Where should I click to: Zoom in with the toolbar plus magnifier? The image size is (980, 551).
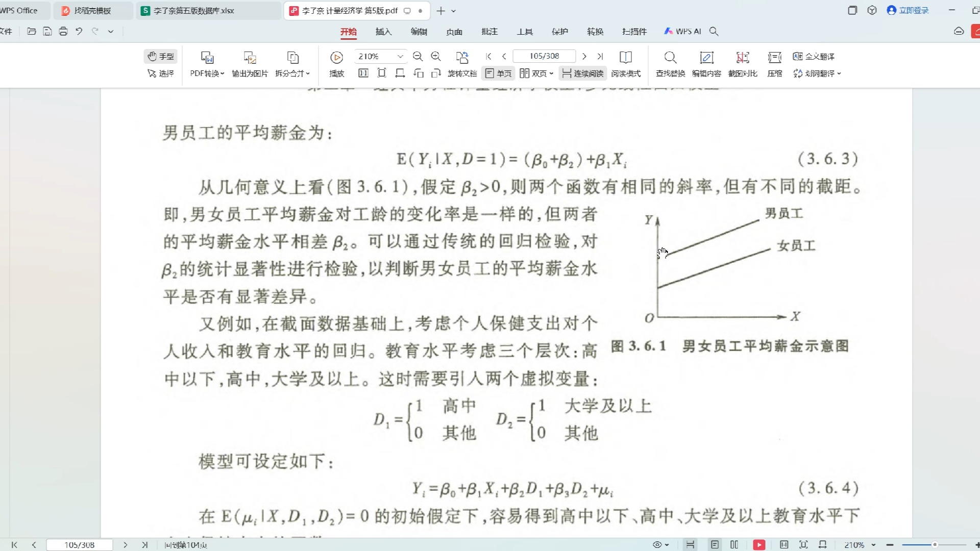(436, 56)
